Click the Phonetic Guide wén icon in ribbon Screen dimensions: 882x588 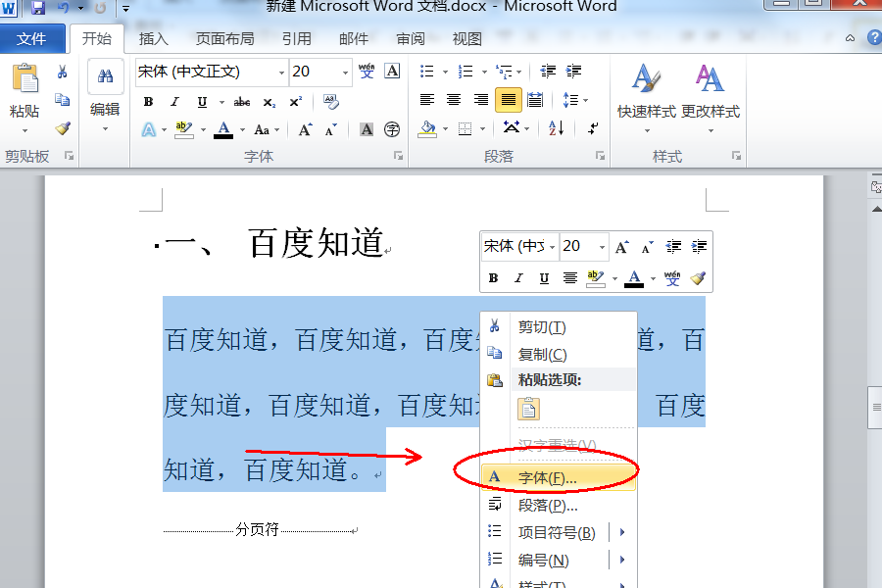367,71
